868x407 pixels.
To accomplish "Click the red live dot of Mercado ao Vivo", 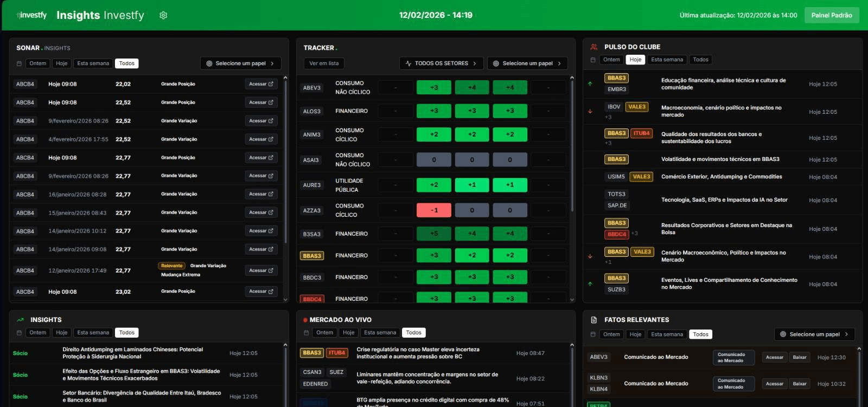I will tap(305, 320).
